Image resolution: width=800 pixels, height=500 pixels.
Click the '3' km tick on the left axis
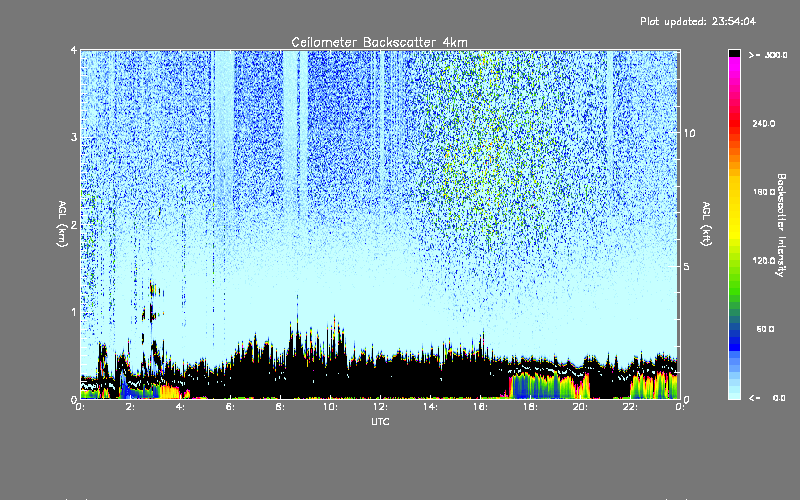[74, 137]
